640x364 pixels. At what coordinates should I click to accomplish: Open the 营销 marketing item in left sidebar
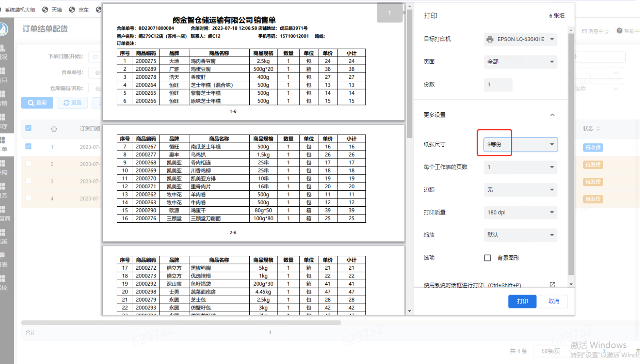3,99
